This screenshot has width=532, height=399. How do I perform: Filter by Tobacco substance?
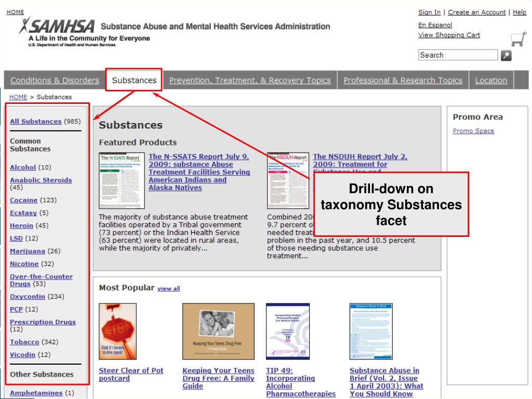(24, 342)
